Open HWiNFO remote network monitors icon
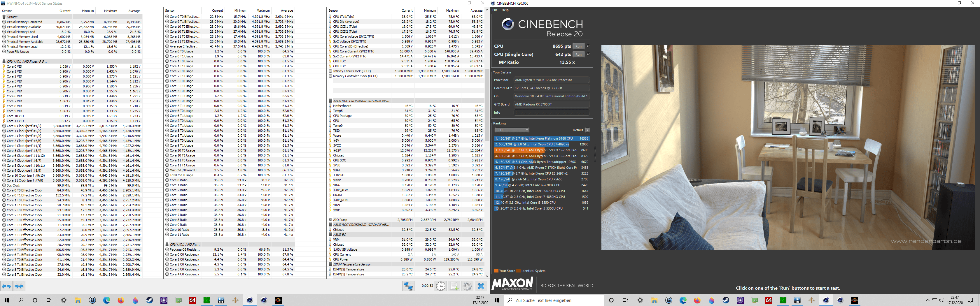Image resolution: width=980 pixels, height=306 pixels. click(x=408, y=286)
